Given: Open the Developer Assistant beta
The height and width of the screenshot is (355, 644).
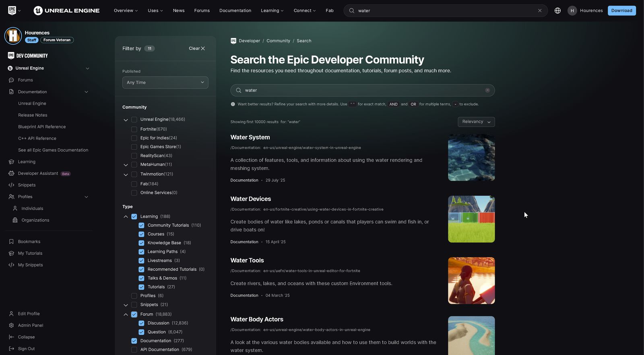Looking at the screenshot, I should 38,174.
